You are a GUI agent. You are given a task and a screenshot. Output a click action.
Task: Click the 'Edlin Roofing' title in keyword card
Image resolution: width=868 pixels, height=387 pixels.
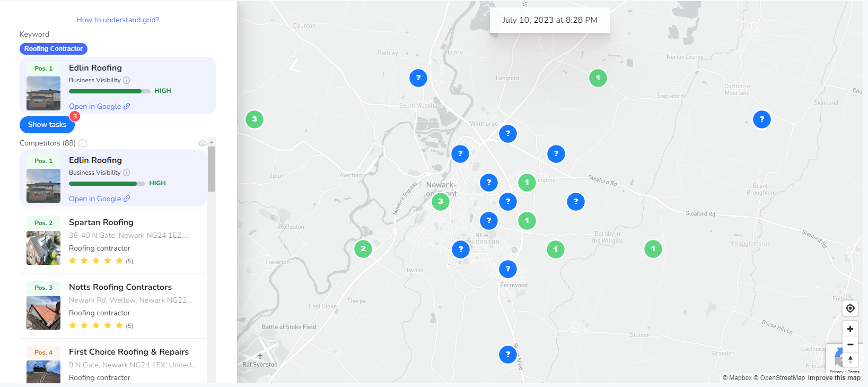95,68
